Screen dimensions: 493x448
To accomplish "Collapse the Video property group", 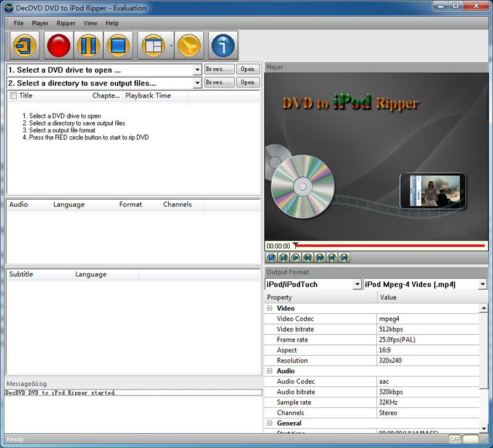I will pos(269,308).
